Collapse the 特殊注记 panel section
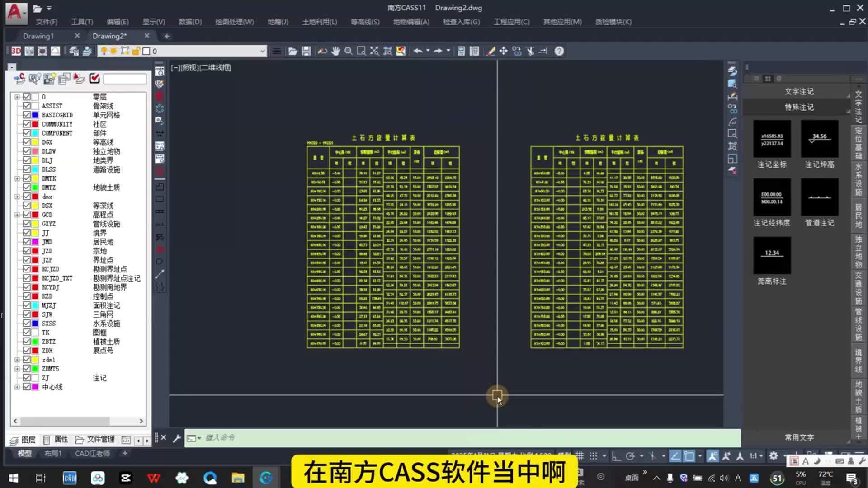This screenshot has width=868, height=488. 799,107
